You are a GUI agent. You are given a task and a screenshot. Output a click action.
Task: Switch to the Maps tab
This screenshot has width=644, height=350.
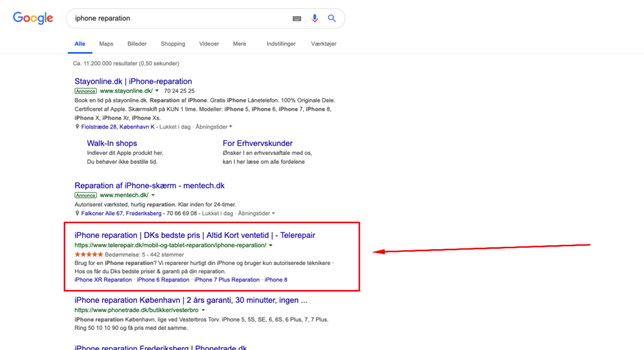(106, 43)
